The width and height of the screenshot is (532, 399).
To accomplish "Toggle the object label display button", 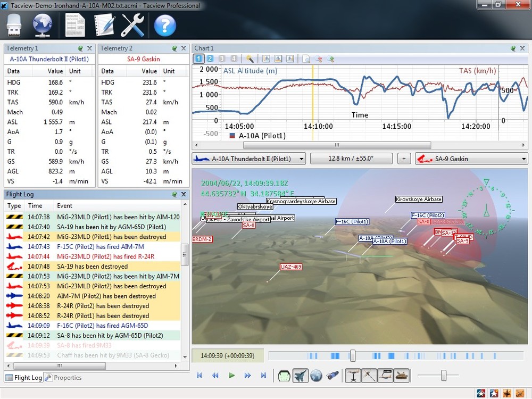I will [385, 376].
